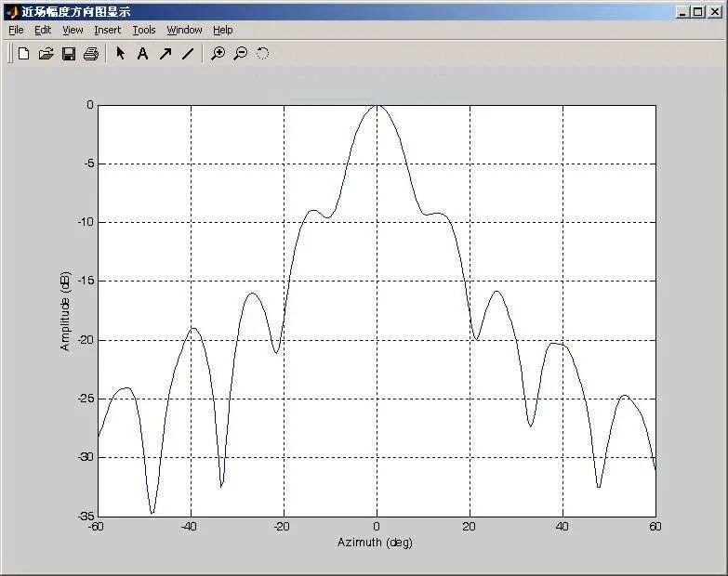Print the figure using printer icon
The width and height of the screenshot is (728, 576).
point(91,54)
